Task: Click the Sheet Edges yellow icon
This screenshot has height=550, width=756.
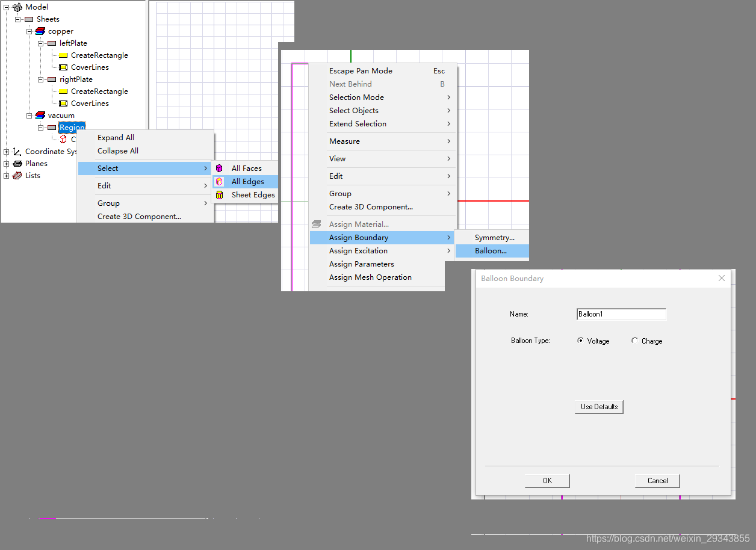Action: coord(220,195)
